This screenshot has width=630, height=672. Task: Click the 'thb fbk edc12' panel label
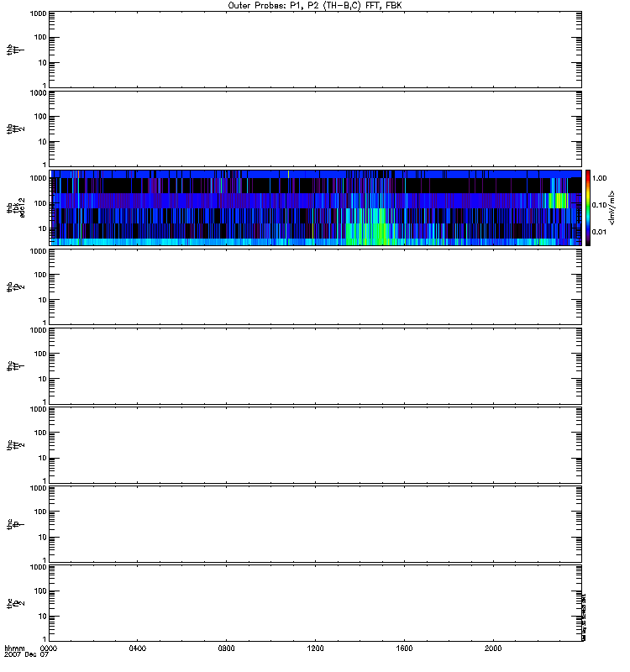pos(15,207)
